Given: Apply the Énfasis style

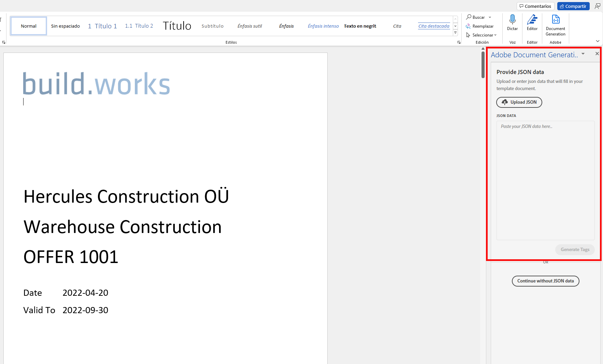Looking at the screenshot, I should coord(286,26).
